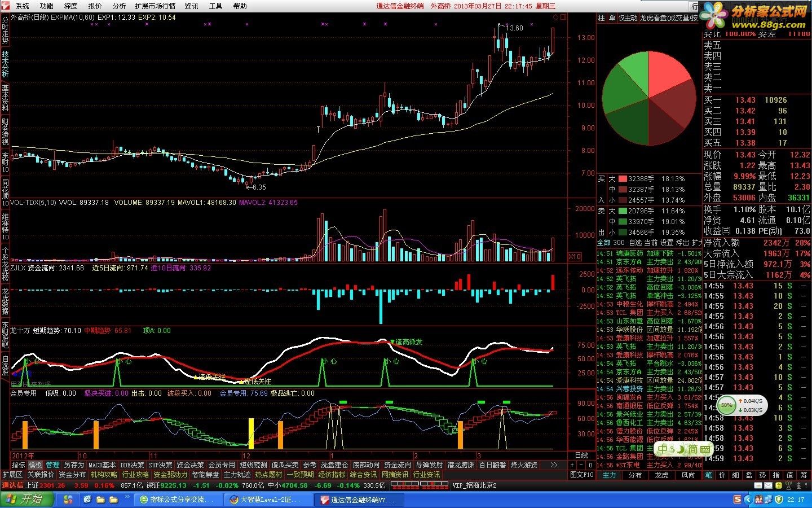Toggle the 仅主动 filter
The width and height of the screenshot is (812, 508).
tap(628, 18)
